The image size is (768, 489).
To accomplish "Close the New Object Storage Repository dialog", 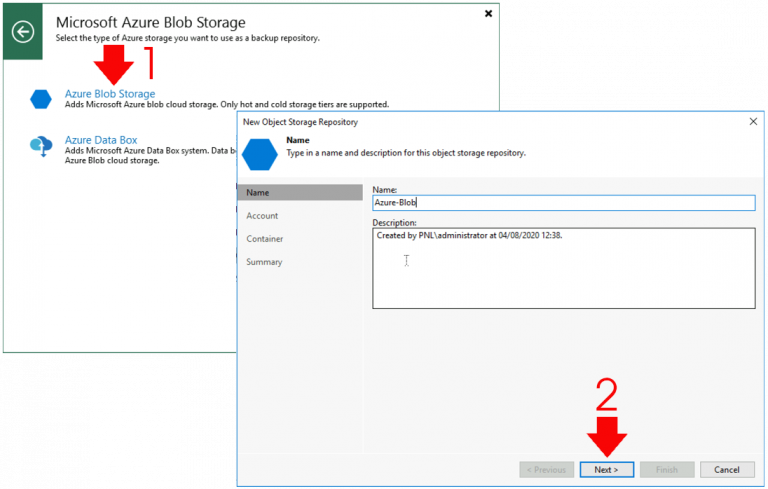I will pyautogui.click(x=753, y=121).
